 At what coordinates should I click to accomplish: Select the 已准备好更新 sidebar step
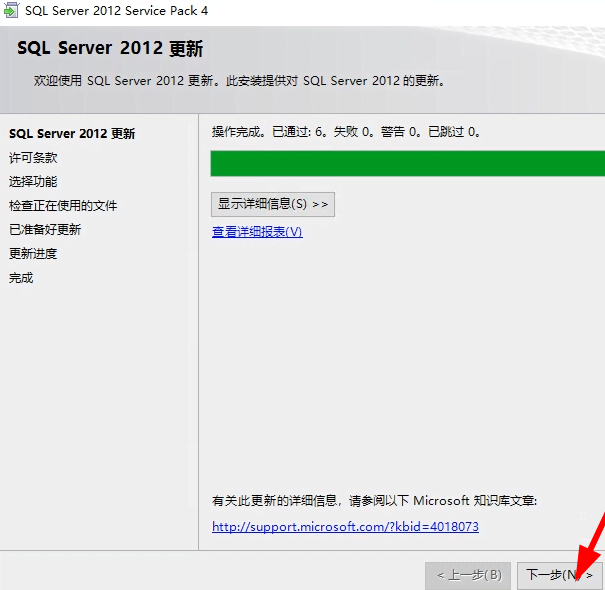[45, 230]
